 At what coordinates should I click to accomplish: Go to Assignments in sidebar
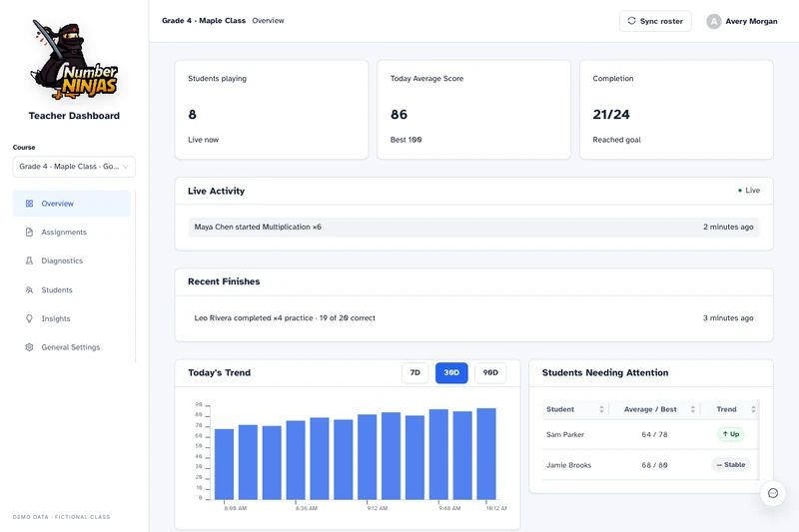click(x=71, y=233)
